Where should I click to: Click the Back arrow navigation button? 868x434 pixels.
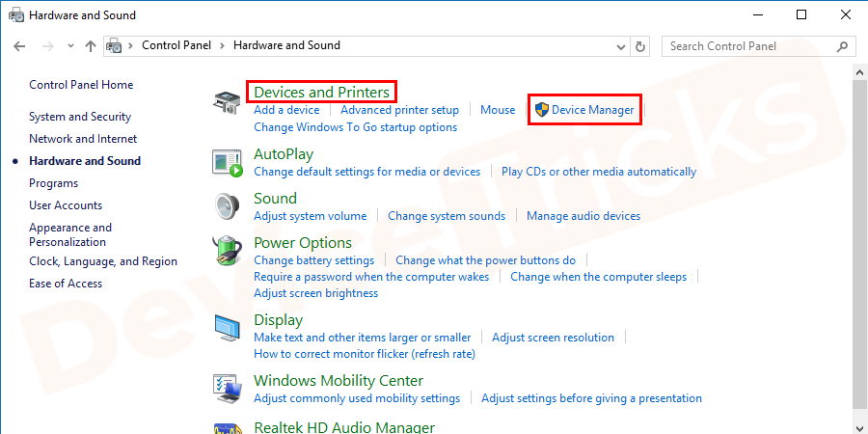click(x=20, y=45)
